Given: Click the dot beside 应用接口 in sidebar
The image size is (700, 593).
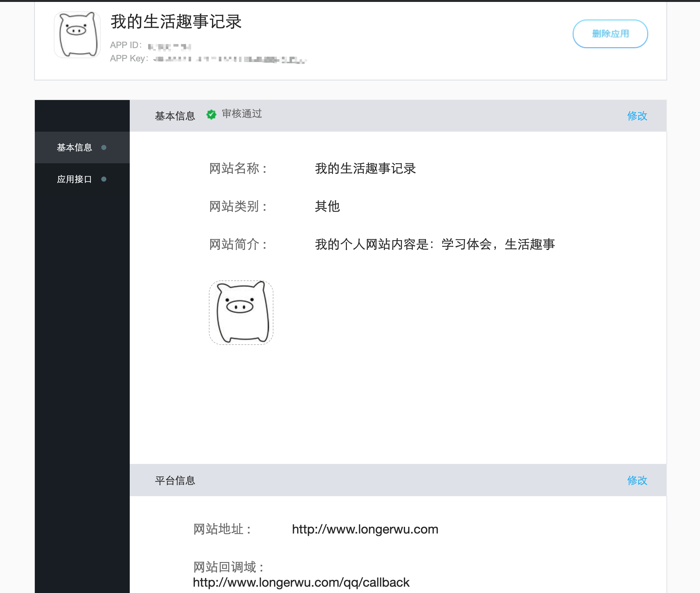Looking at the screenshot, I should [x=104, y=179].
